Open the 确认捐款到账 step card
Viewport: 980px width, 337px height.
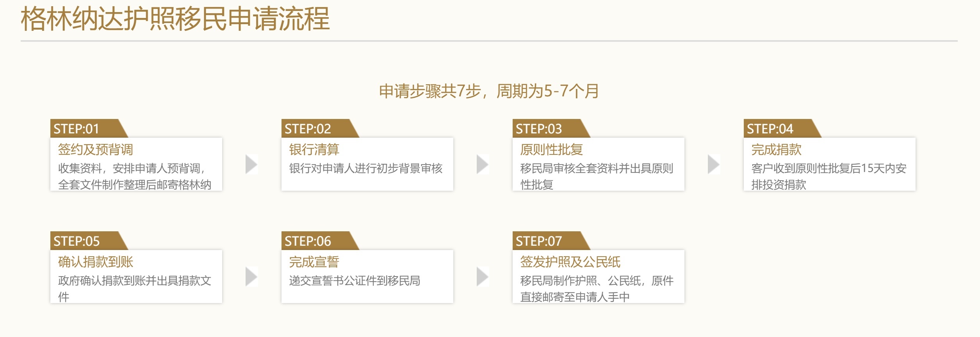point(136,277)
